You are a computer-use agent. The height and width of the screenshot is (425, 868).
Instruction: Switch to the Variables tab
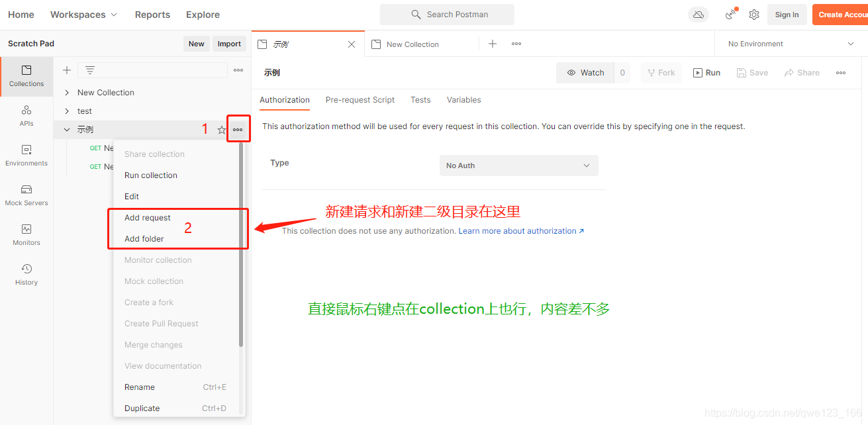[463, 100]
